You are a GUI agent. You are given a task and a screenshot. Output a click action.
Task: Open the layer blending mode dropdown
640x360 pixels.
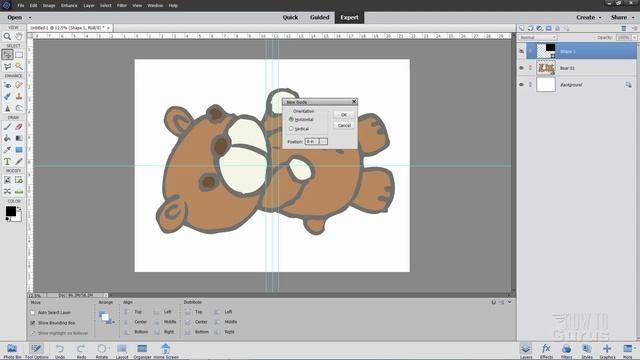538,38
